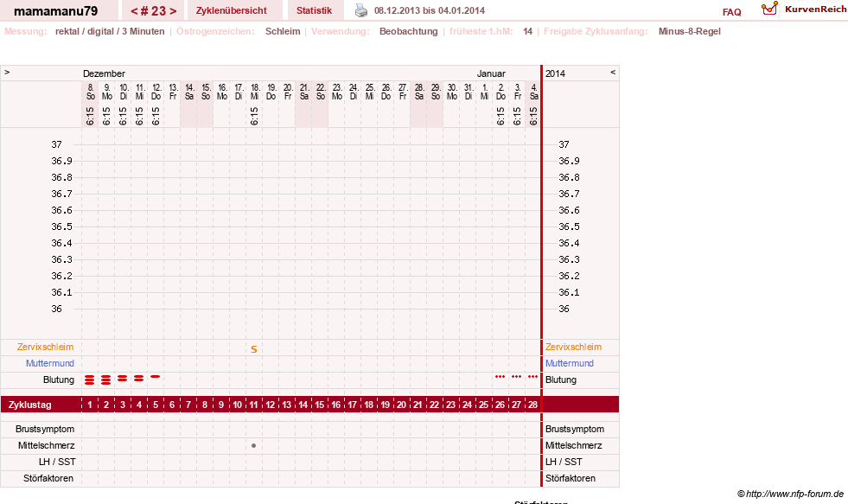Open the FAQ link
The image size is (848, 504).
coord(731,12)
